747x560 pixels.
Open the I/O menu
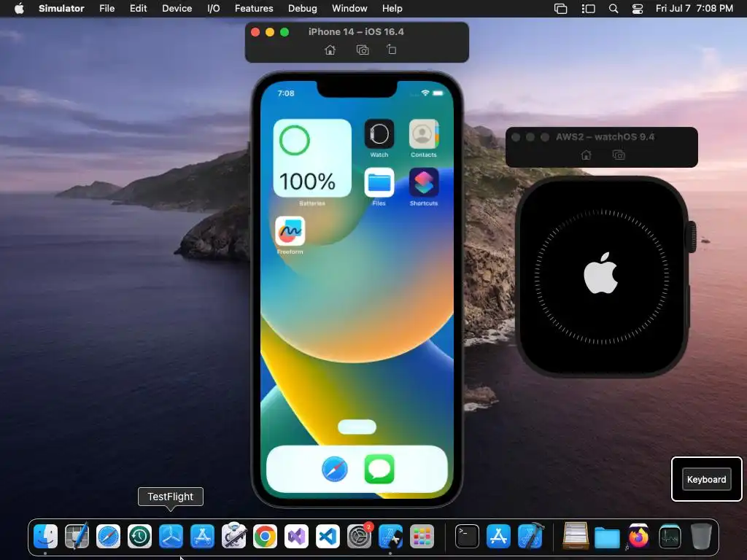(214, 9)
